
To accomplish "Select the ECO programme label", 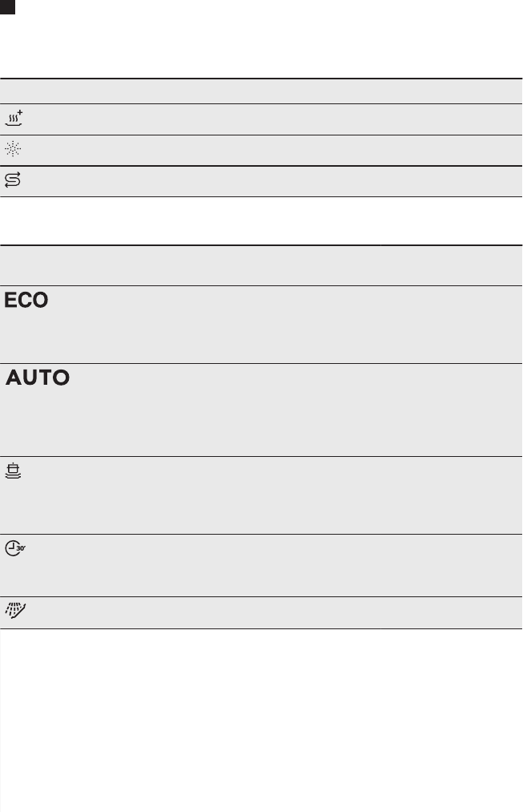I will click(26, 300).
